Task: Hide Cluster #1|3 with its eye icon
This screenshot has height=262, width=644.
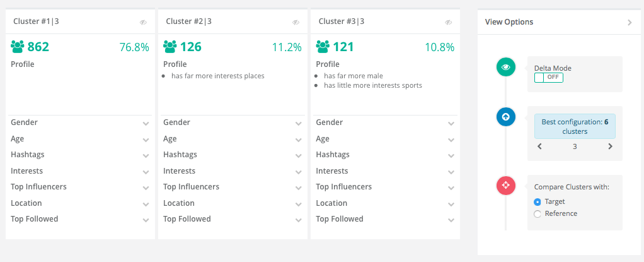Action: 143,22
